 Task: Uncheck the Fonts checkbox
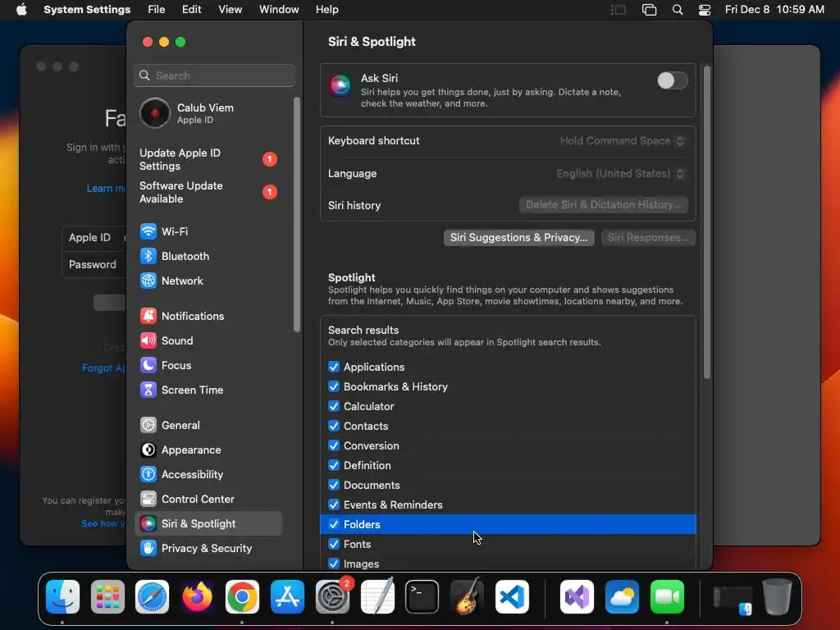tap(334, 545)
